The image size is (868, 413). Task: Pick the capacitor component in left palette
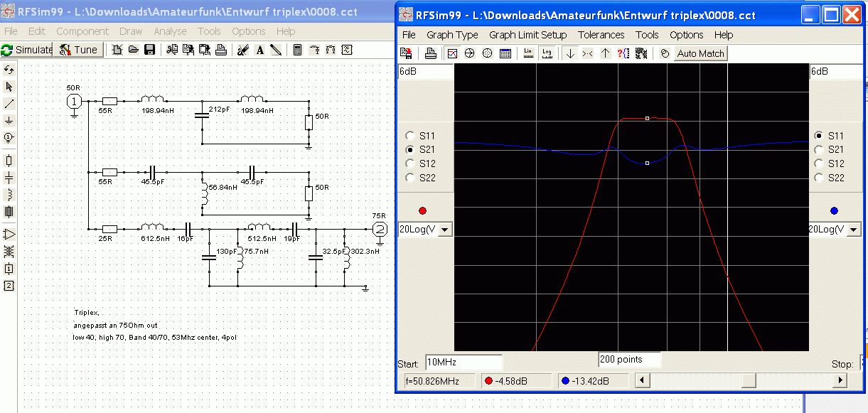point(9,178)
